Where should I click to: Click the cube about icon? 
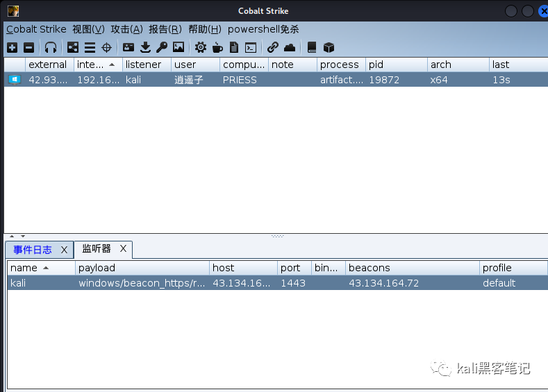tap(329, 47)
